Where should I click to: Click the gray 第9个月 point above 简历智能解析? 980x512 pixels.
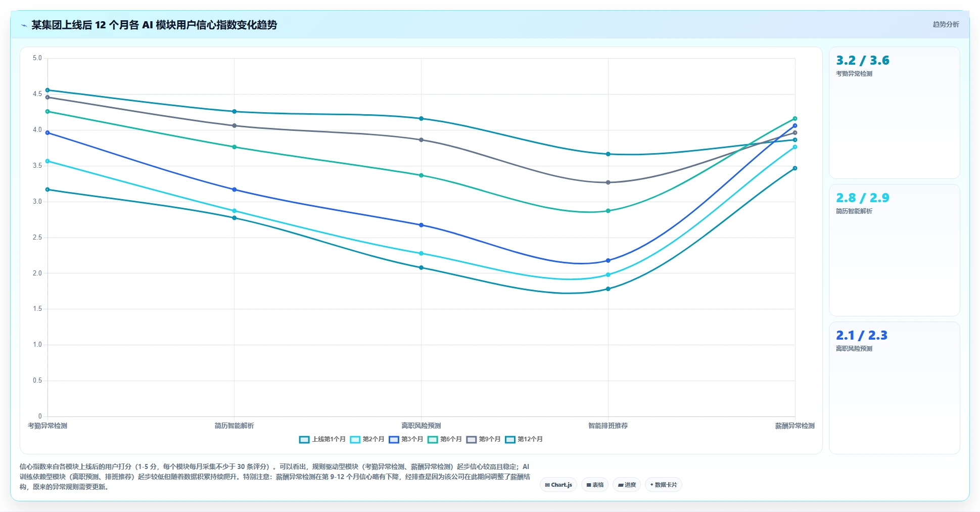coord(234,126)
